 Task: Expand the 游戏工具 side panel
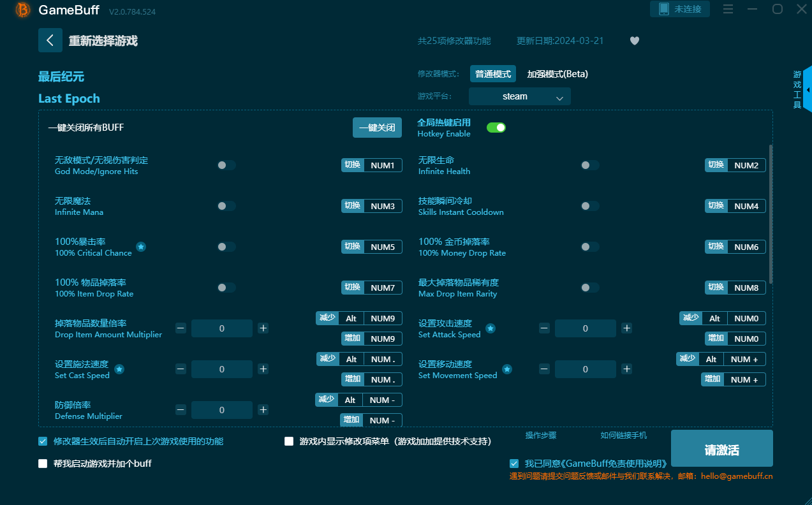pyautogui.click(x=806, y=89)
